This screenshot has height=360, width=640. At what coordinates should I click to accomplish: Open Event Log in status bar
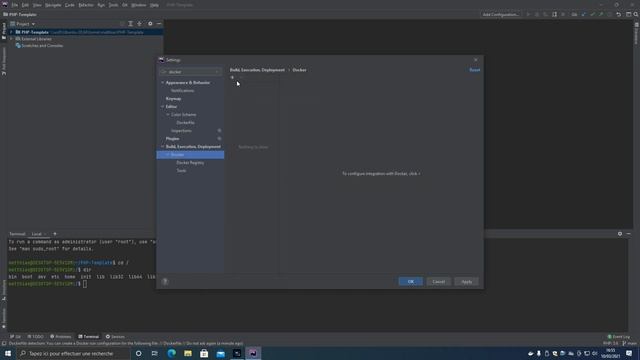(x=619, y=337)
